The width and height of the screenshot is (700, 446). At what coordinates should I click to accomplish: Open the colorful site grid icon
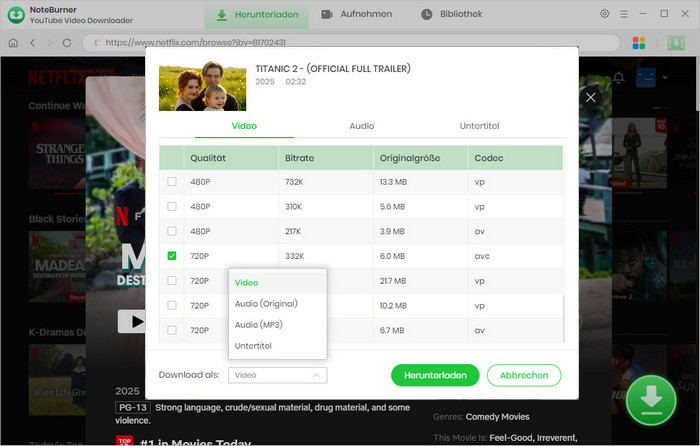639,43
